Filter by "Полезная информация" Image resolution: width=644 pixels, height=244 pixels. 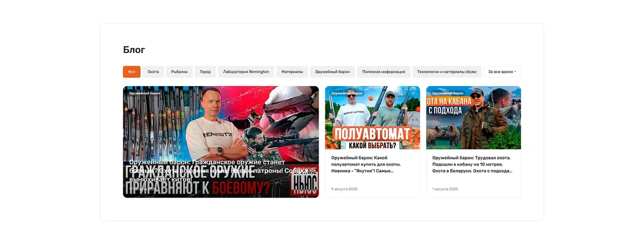(383, 72)
